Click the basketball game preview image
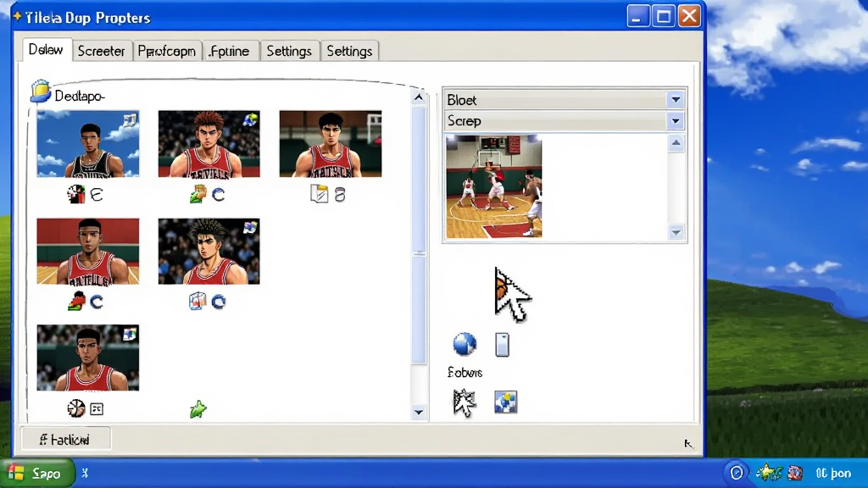Viewport: 868px width, 488px height. (x=494, y=187)
